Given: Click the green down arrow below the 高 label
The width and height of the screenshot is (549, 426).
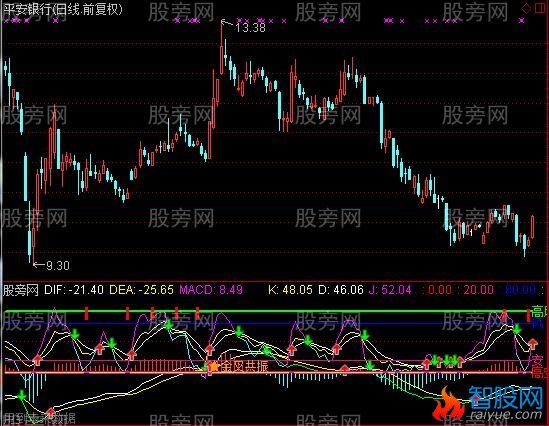Looking at the screenshot, I should (516, 329).
